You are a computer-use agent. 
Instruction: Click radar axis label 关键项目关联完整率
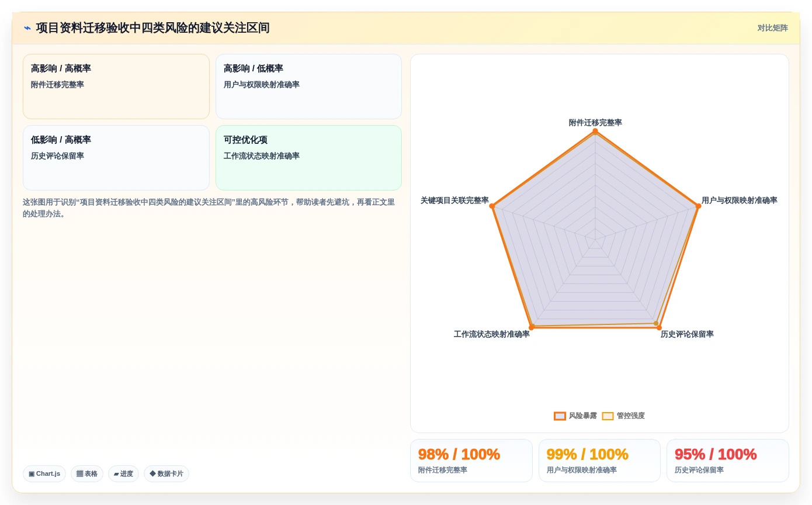(x=454, y=200)
